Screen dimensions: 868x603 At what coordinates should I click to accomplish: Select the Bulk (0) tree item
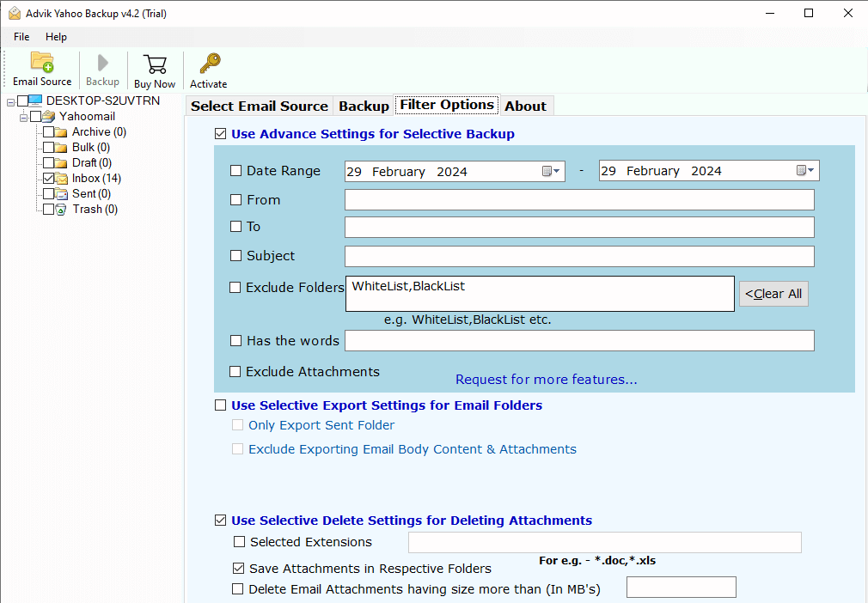click(91, 148)
